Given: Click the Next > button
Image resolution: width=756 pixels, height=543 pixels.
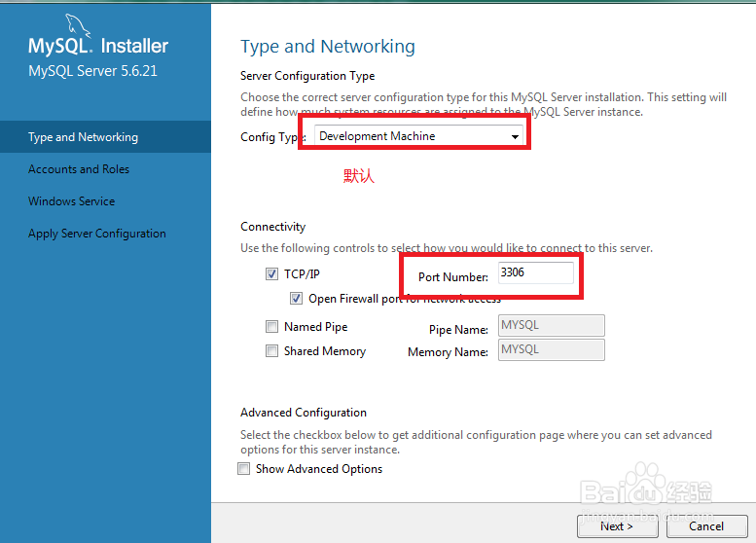Looking at the screenshot, I should point(617,526).
